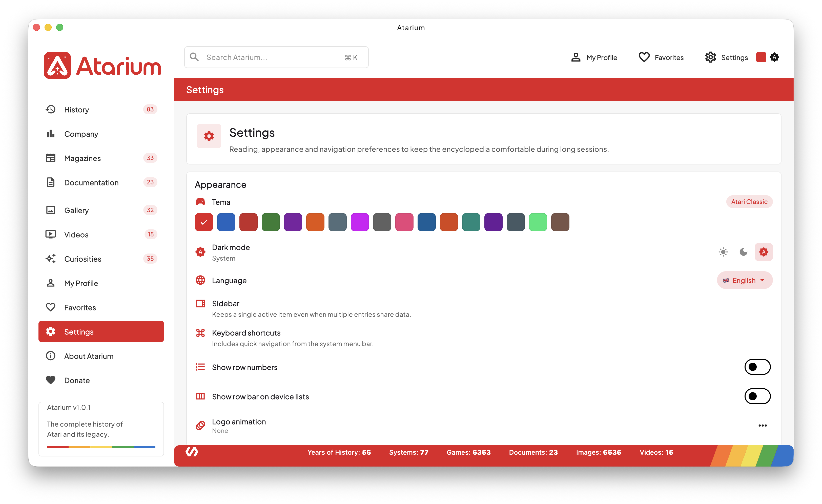Click the Logo animation swirl icon
The width and height of the screenshot is (822, 504).
pyautogui.click(x=200, y=426)
